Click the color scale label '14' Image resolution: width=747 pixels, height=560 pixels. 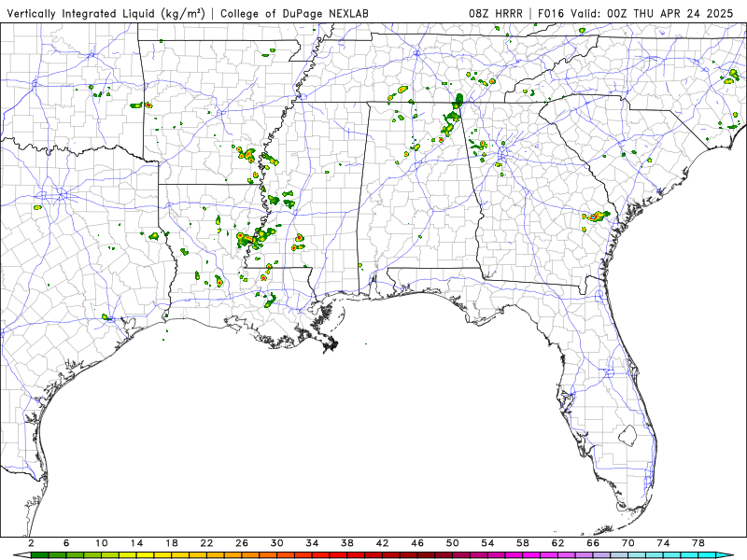click(136, 543)
